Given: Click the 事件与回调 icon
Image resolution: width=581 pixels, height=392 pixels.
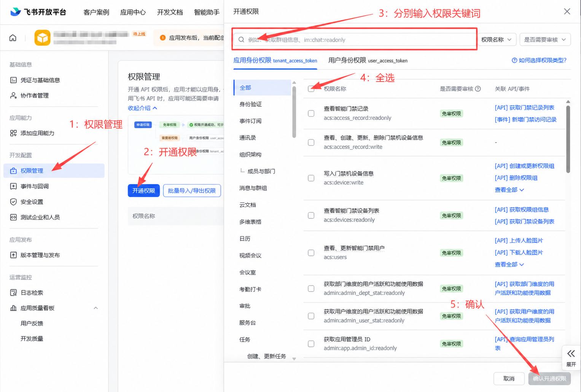Looking at the screenshot, I should [13, 186].
